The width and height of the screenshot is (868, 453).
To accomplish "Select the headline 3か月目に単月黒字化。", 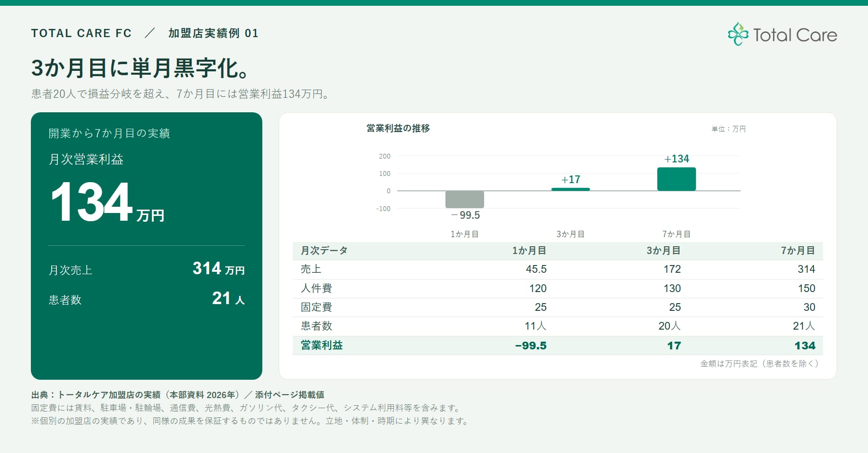I will (x=140, y=68).
